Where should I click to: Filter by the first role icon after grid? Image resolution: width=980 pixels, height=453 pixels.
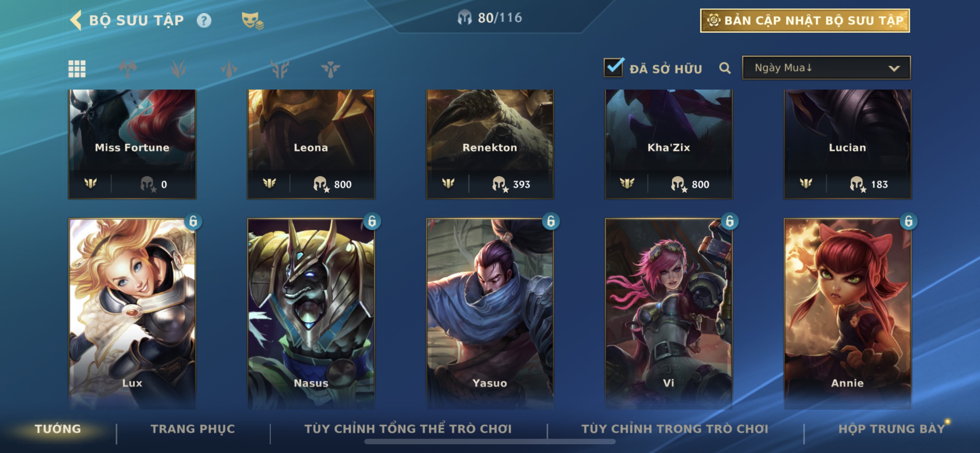point(128,69)
